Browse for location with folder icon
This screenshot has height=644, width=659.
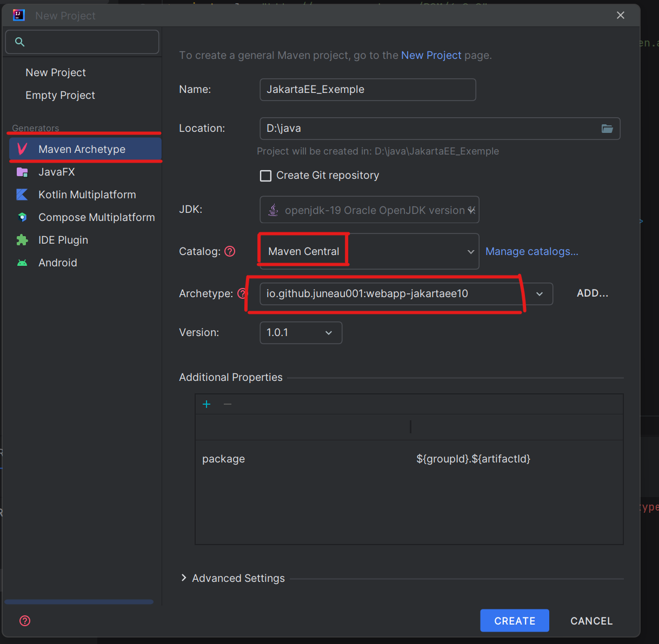coord(607,129)
